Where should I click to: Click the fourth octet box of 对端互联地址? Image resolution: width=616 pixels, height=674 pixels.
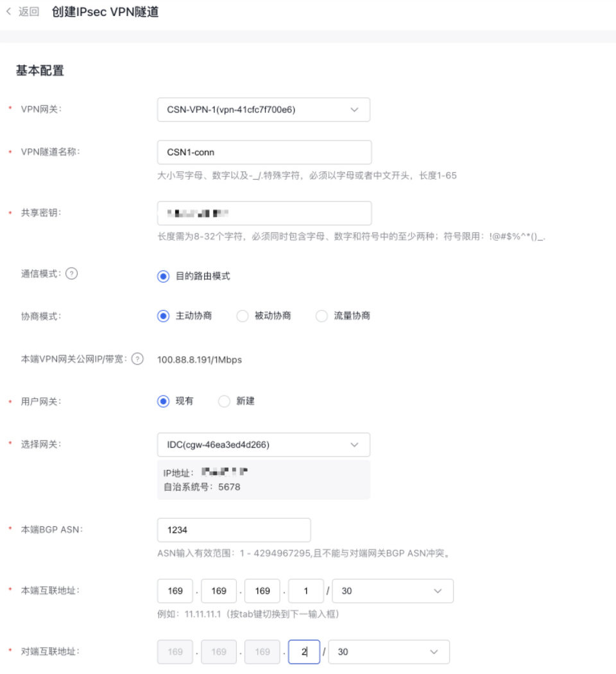click(303, 651)
